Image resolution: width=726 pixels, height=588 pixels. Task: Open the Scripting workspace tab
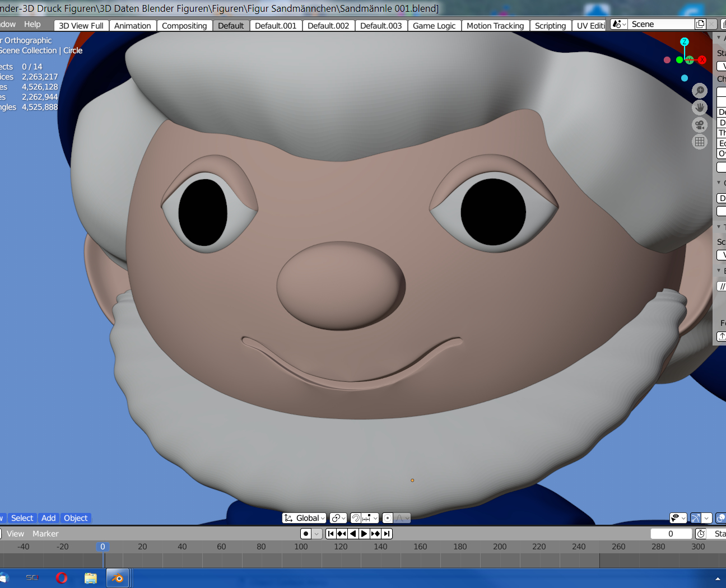(550, 26)
